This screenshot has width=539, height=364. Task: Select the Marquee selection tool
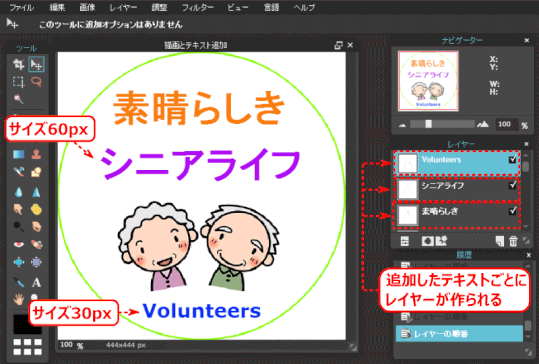click(18, 82)
